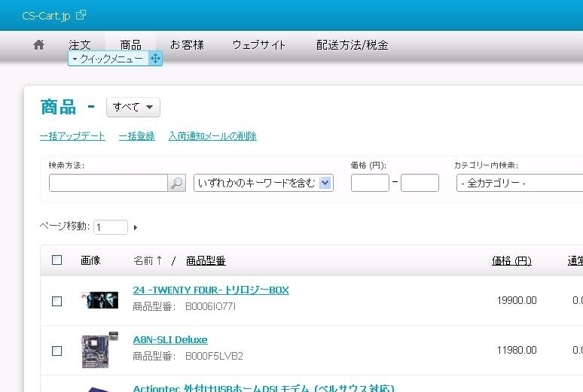Expand the クイックメニュー quick menu
Image resolution: width=583 pixels, height=392 pixels.
click(x=108, y=59)
